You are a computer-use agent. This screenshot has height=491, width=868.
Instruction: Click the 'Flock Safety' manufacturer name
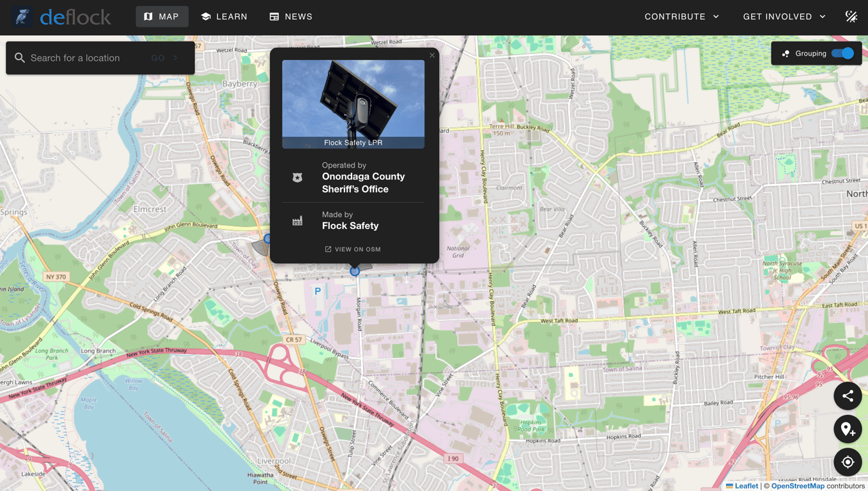coord(350,226)
